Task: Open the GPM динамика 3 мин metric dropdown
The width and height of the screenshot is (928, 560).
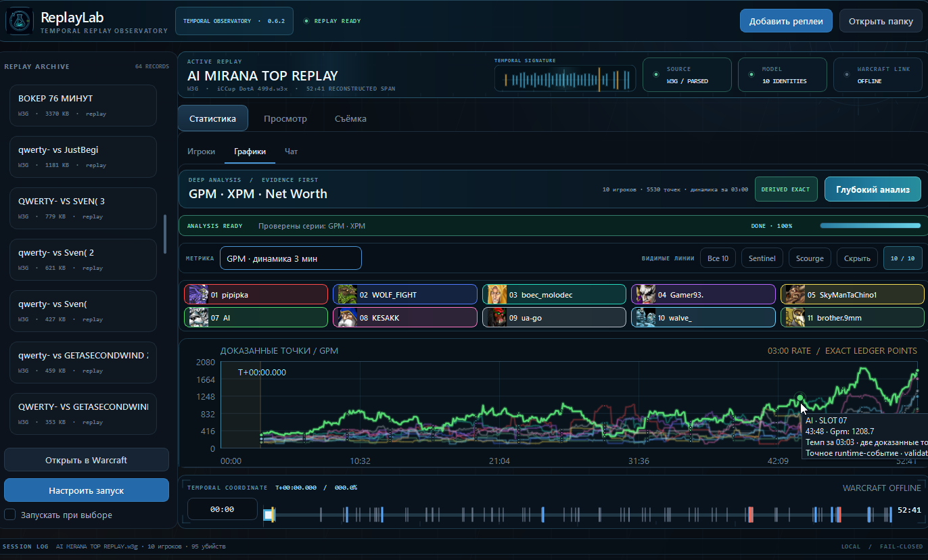Action: click(x=290, y=258)
